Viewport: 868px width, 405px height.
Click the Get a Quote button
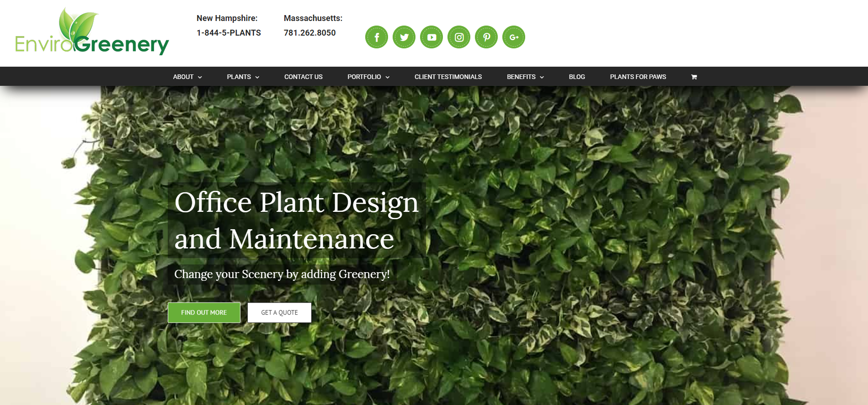(279, 313)
